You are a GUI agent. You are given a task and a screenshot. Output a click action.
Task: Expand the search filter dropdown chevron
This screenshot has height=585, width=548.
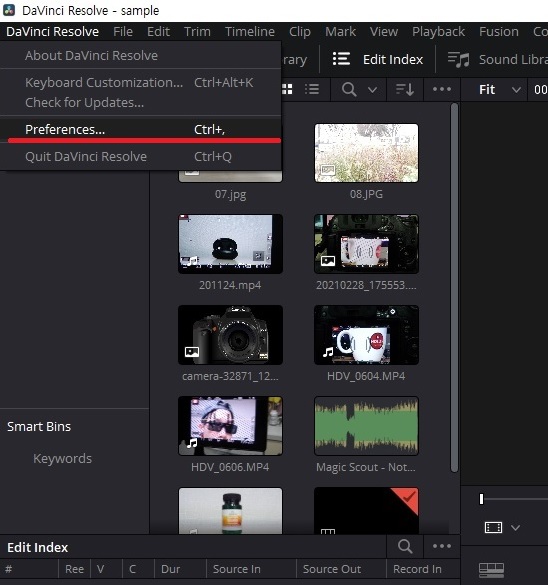point(372,90)
